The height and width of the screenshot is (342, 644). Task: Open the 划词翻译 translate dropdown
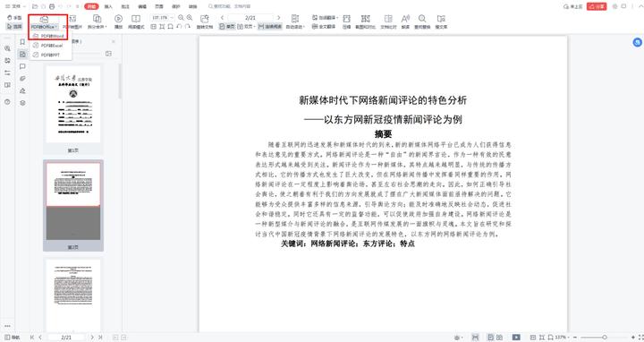tap(325, 18)
